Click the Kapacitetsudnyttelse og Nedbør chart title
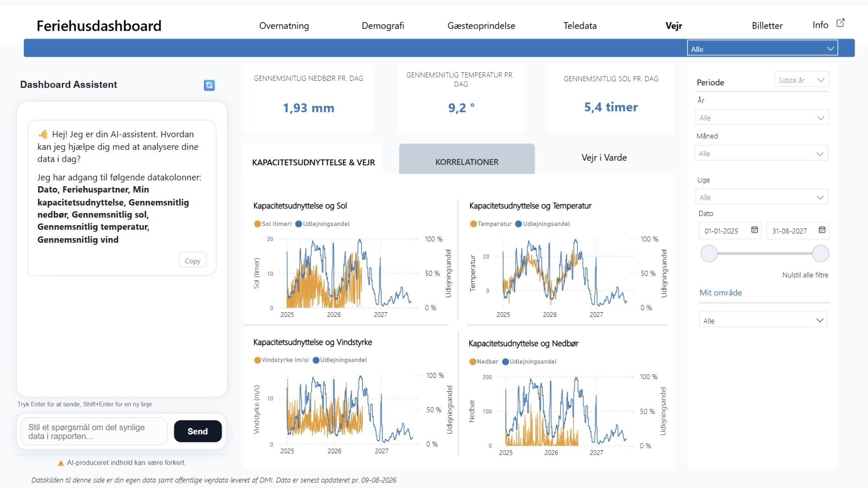 click(523, 344)
